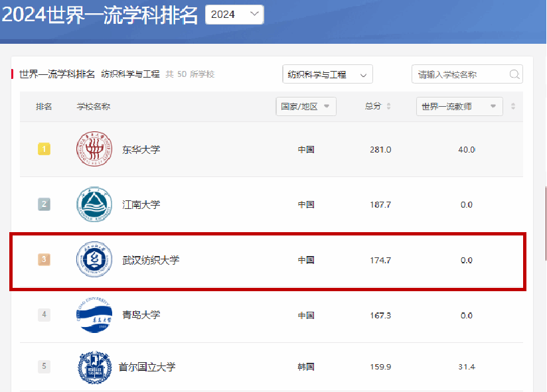Expand the 纺织科学与工程 subject dropdown
547x392 pixels.
[x=327, y=75]
